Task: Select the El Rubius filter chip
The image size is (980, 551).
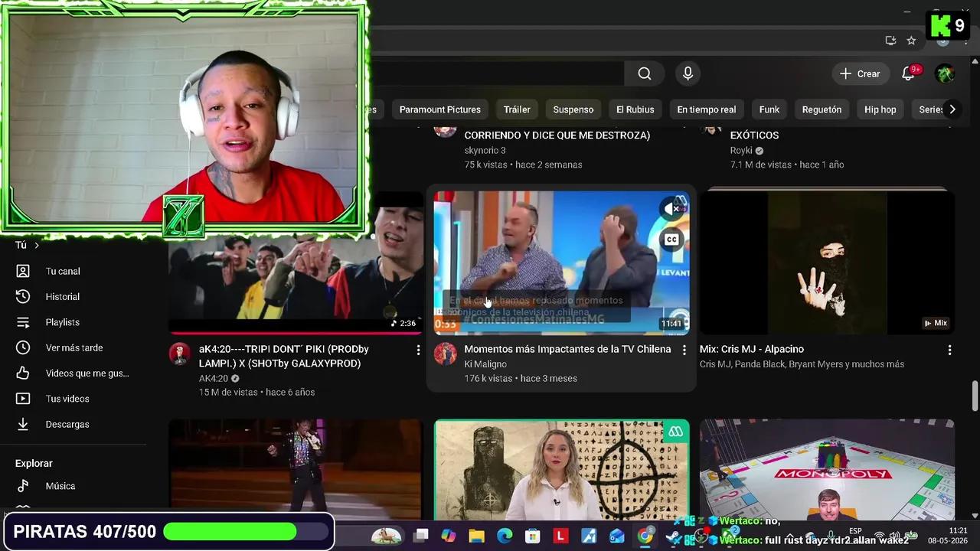Action: coord(635,109)
